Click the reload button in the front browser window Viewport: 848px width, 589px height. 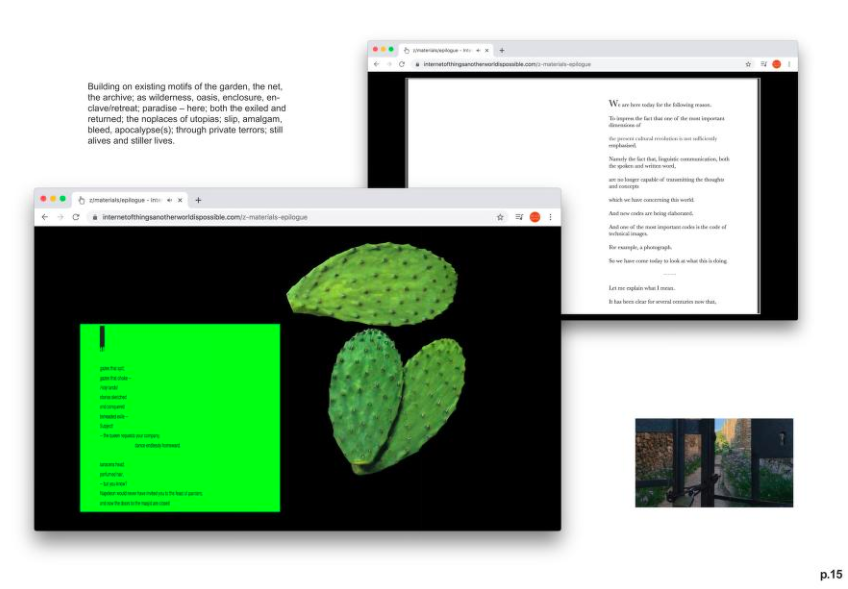point(75,217)
